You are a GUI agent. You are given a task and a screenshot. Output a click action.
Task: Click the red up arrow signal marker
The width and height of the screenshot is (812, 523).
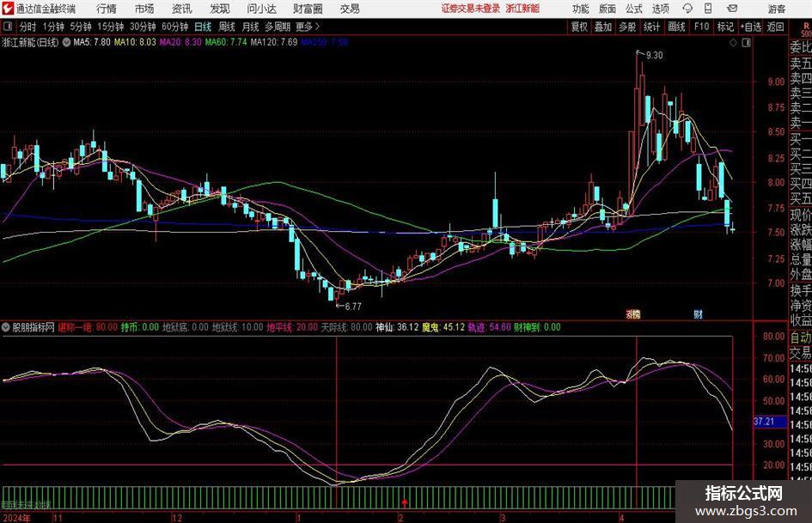tap(405, 502)
